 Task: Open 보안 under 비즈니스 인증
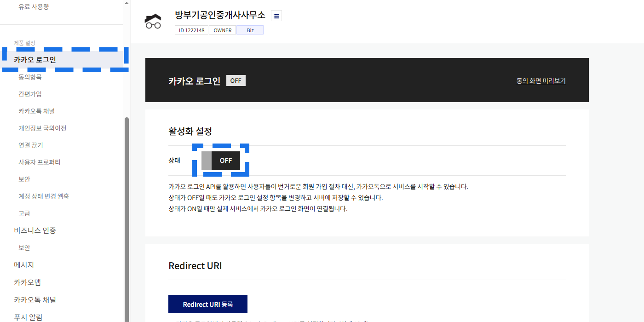click(x=24, y=248)
